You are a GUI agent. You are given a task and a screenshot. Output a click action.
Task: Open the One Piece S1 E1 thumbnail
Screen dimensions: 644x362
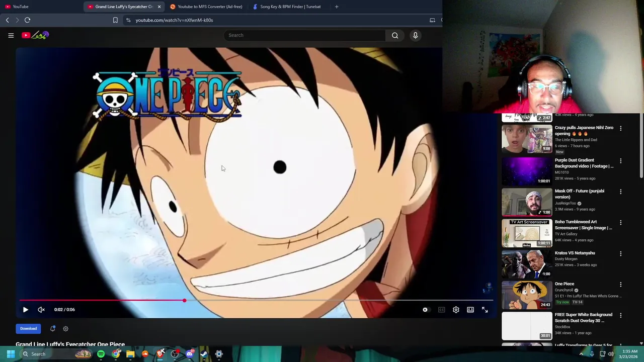[527, 295]
